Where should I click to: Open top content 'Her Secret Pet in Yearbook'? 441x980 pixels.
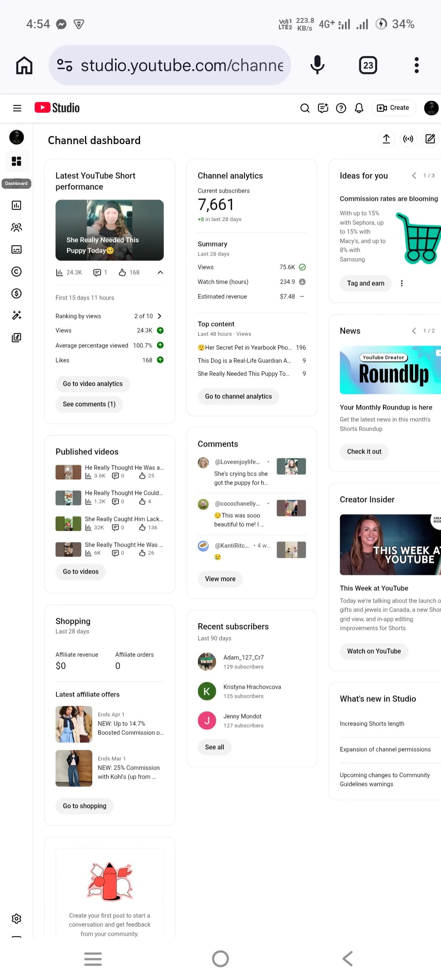click(252, 347)
